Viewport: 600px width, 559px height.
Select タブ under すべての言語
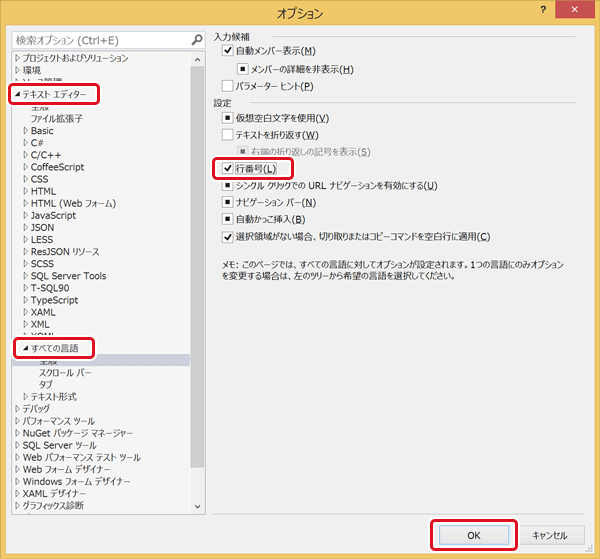point(45,384)
